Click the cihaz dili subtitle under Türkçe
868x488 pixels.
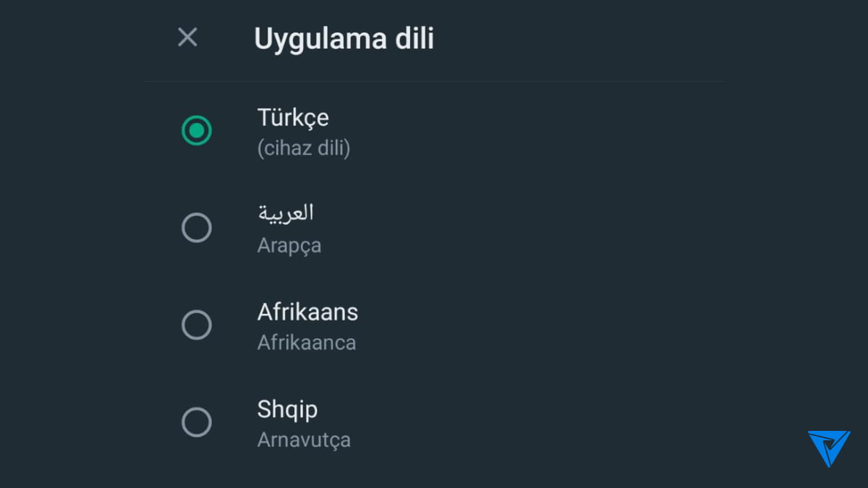[304, 148]
